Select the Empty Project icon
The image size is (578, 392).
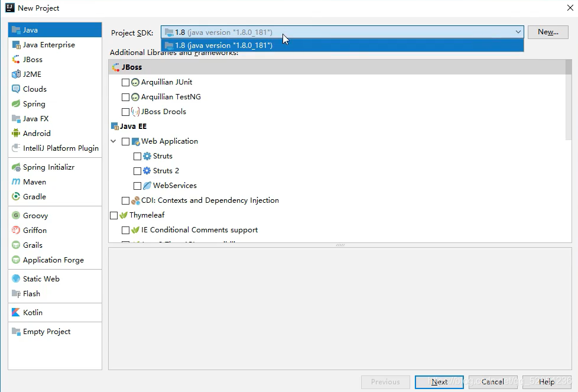[16, 331]
